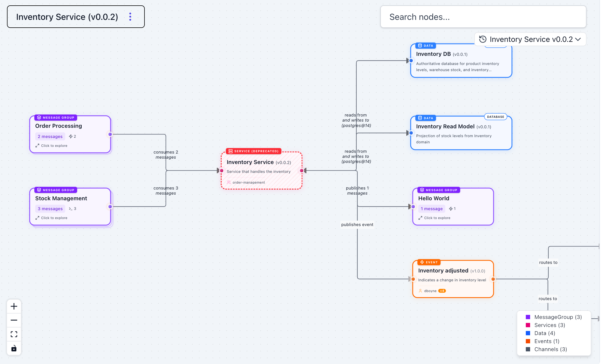Open the three-dot menu beside Inventory Service title
This screenshot has height=364, width=601.
point(130,17)
